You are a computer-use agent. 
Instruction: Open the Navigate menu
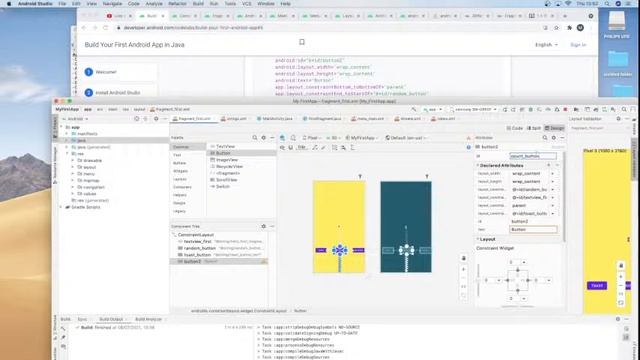pyautogui.click(x=112, y=4)
